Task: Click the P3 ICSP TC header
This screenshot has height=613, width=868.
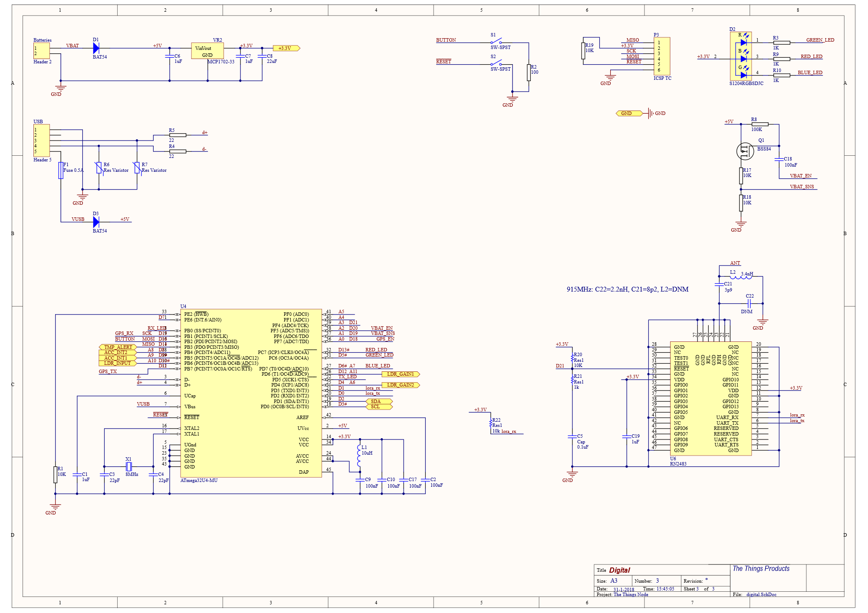Action: (x=662, y=56)
